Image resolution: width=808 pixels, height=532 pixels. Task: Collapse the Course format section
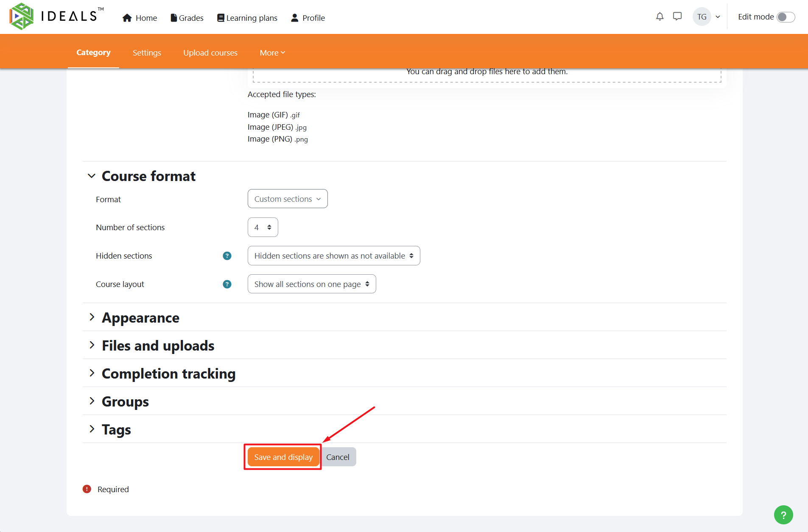92,176
